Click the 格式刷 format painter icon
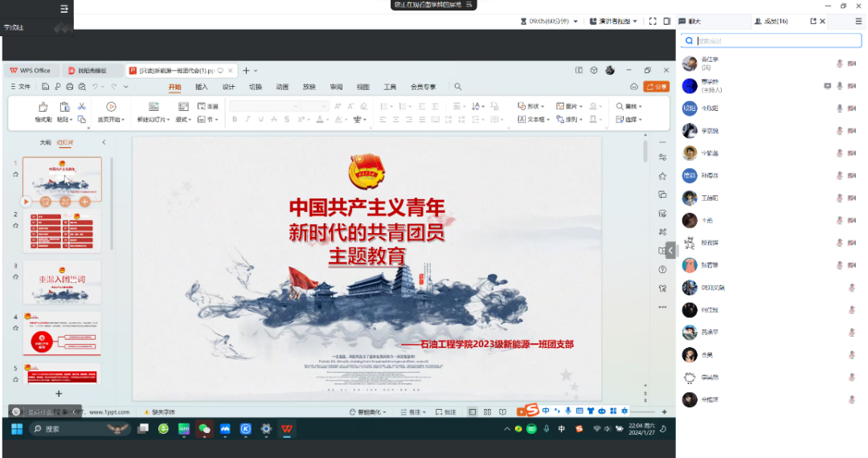 coord(43,107)
